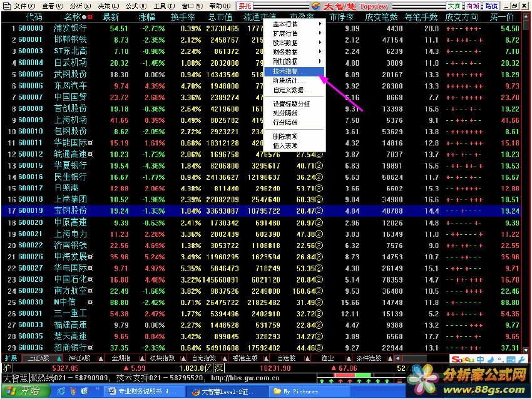This screenshot has height=399, width=532.
Task: Open the 帮助 menu
Action: point(220,6)
